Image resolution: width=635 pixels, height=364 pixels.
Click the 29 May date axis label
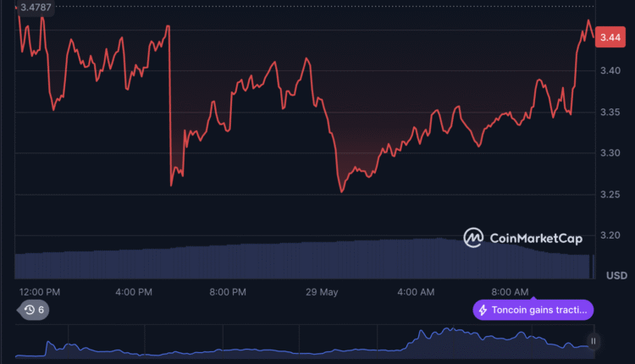[x=322, y=292]
